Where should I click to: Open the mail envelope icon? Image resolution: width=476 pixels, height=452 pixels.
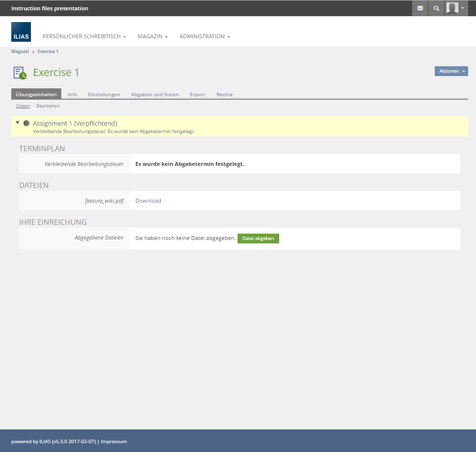tap(420, 8)
